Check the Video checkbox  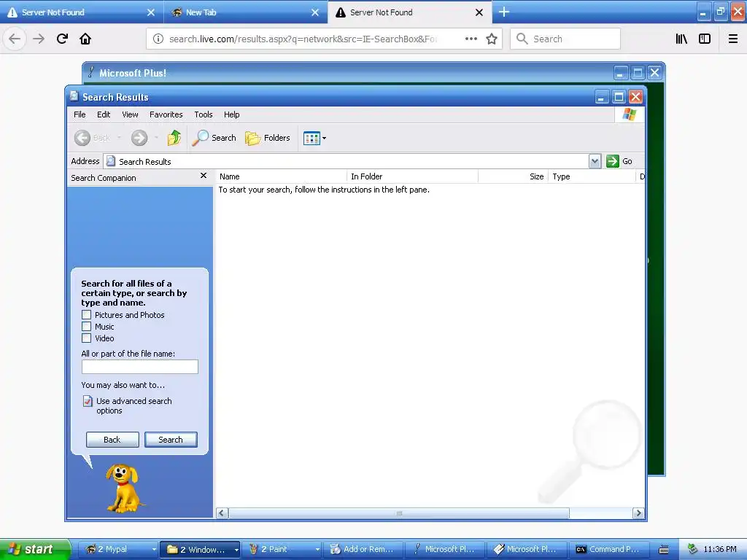86,338
